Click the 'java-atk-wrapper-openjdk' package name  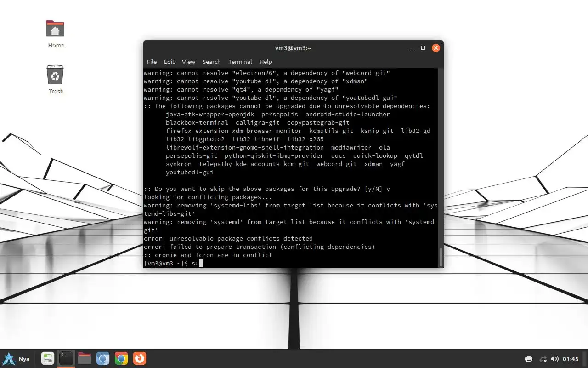click(x=210, y=114)
